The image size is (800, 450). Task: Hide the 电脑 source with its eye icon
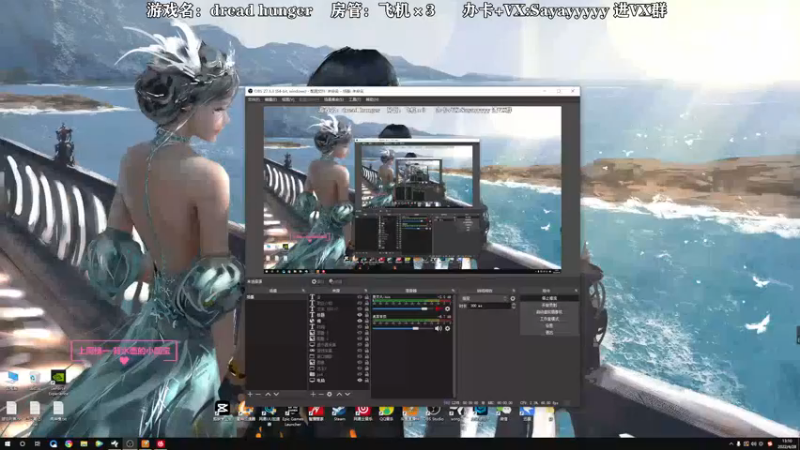click(360, 381)
